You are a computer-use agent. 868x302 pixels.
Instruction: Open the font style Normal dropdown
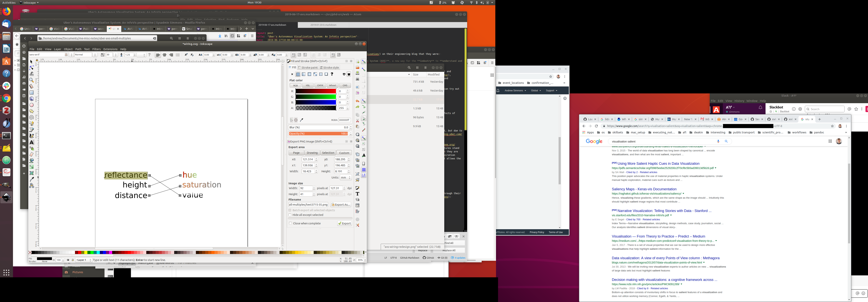point(95,55)
